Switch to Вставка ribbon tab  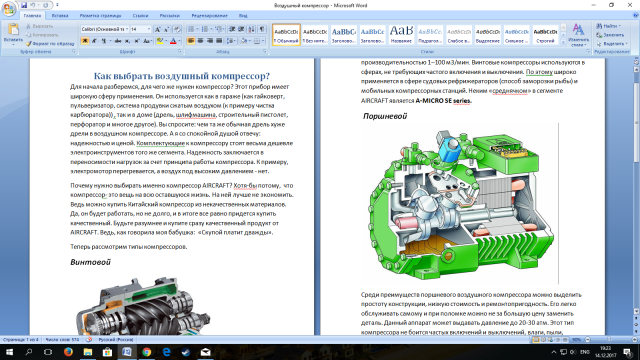point(60,16)
